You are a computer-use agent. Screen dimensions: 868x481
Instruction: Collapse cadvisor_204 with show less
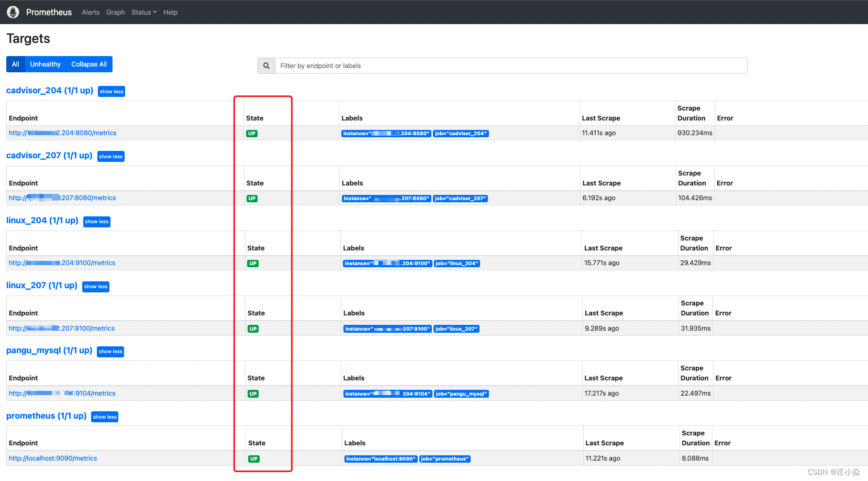(112, 92)
